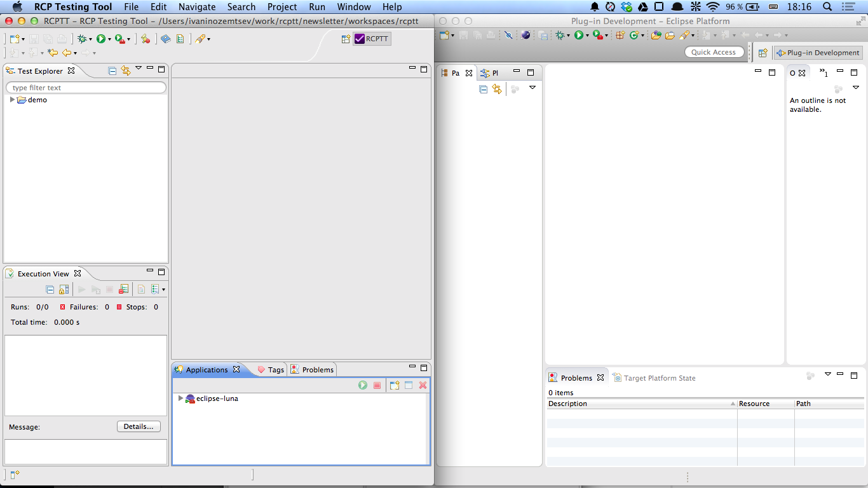868x488 pixels.
Task: Open the Run dropdown arrow in RCPTT toolbar
Action: click(109, 39)
